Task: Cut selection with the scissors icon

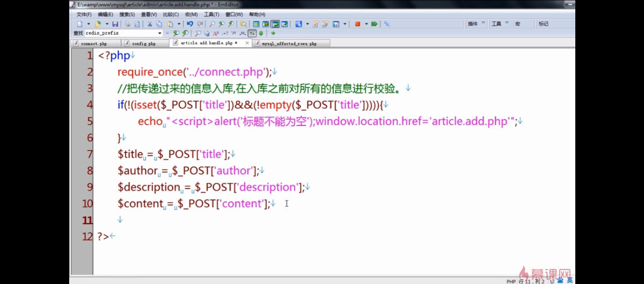Action: click(150, 24)
